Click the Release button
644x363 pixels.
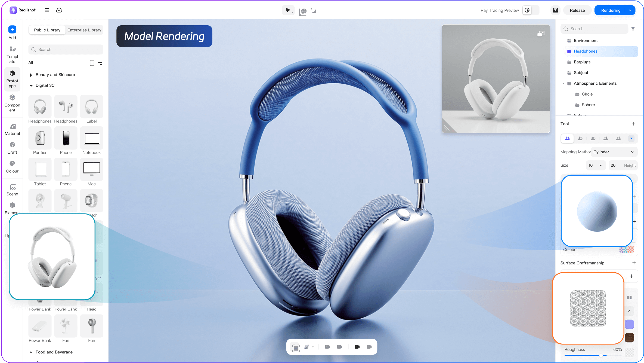[x=577, y=10]
